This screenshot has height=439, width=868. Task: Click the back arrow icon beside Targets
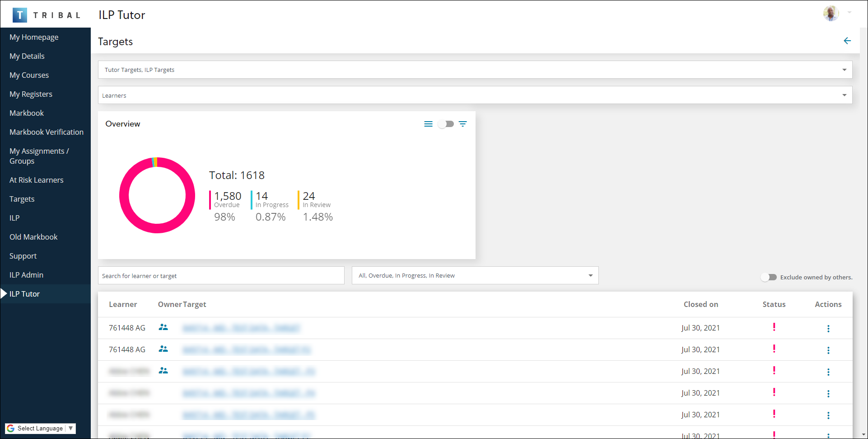(847, 41)
